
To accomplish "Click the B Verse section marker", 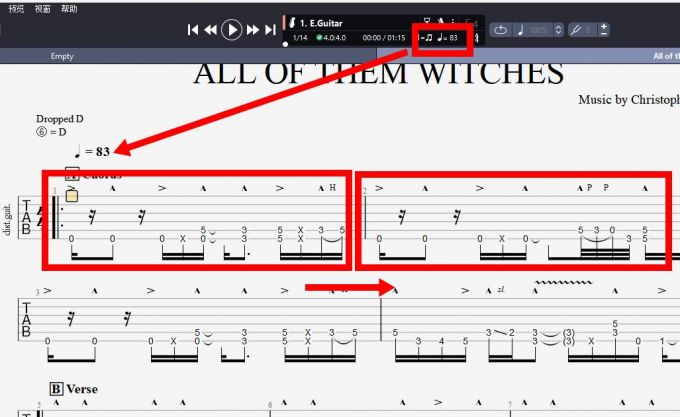I will pyautogui.click(x=74, y=389).
